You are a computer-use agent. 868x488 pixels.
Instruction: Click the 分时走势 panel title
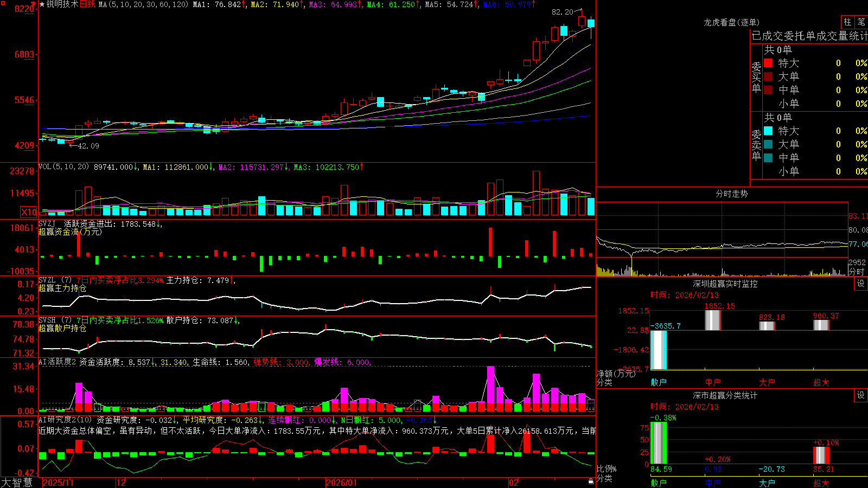[x=732, y=194]
